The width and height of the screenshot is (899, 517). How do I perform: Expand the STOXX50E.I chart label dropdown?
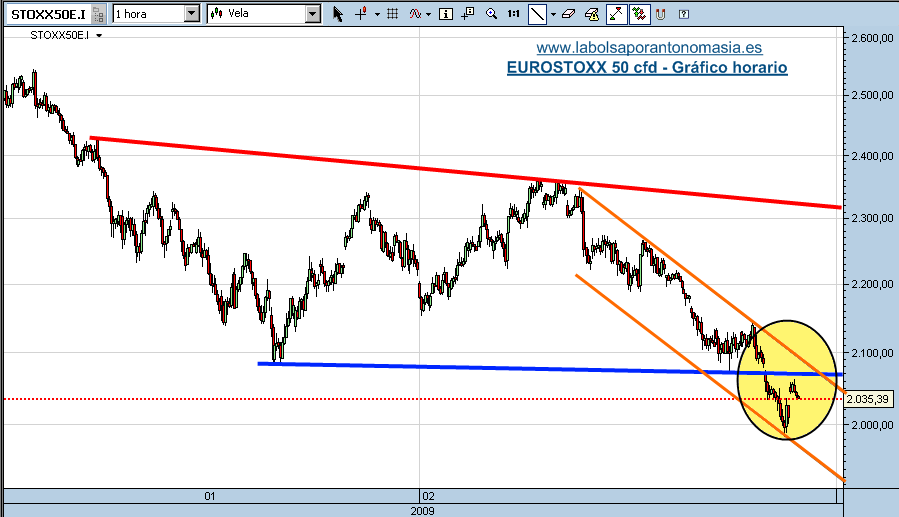[x=99, y=36]
